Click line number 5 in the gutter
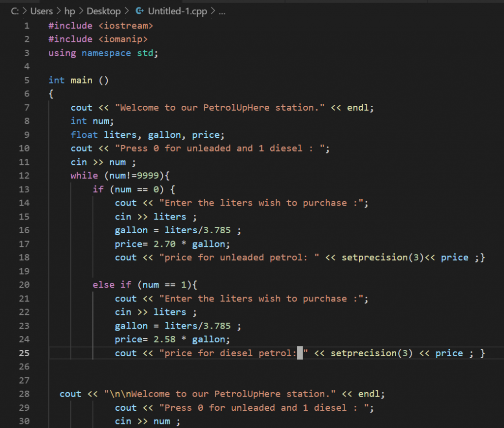Image resolution: width=504 pixels, height=428 pixels. pyautogui.click(x=27, y=80)
